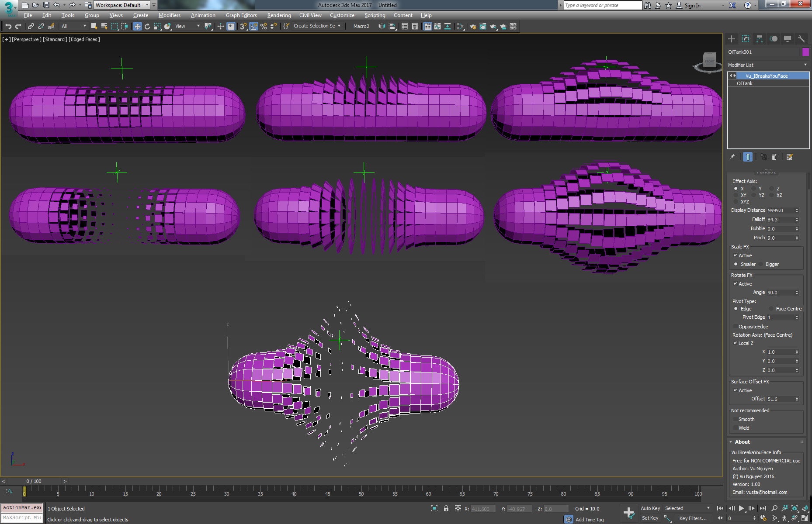Open the Civil View menu

click(x=310, y=15)
